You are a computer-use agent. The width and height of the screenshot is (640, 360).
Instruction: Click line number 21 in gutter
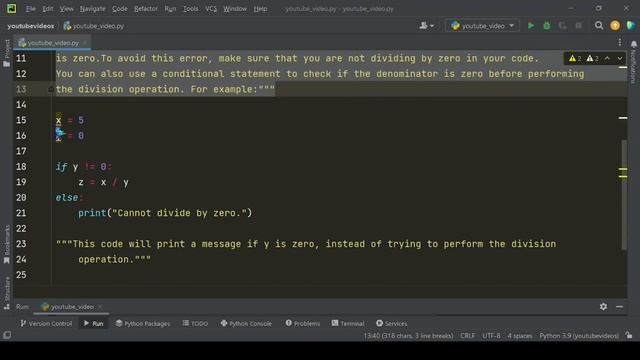[x=21, y=213]
